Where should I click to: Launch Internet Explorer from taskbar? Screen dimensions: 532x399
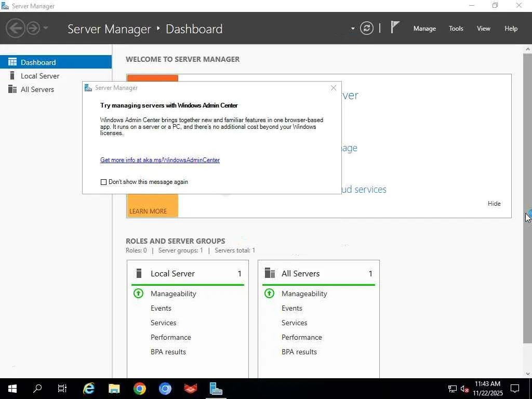click(88, 389)
